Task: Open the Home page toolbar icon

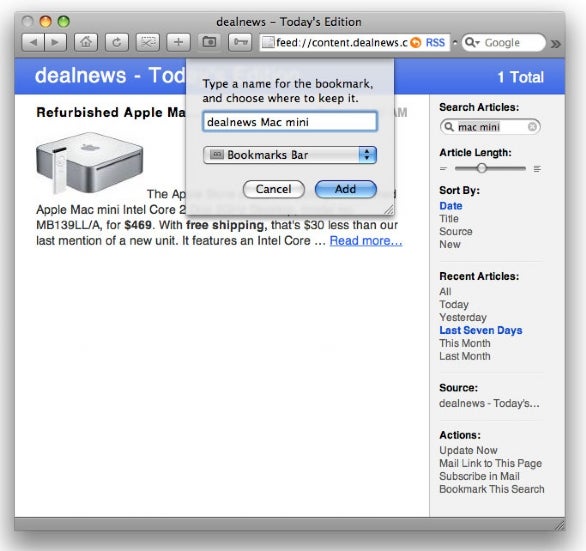Action: pos(86,43)
